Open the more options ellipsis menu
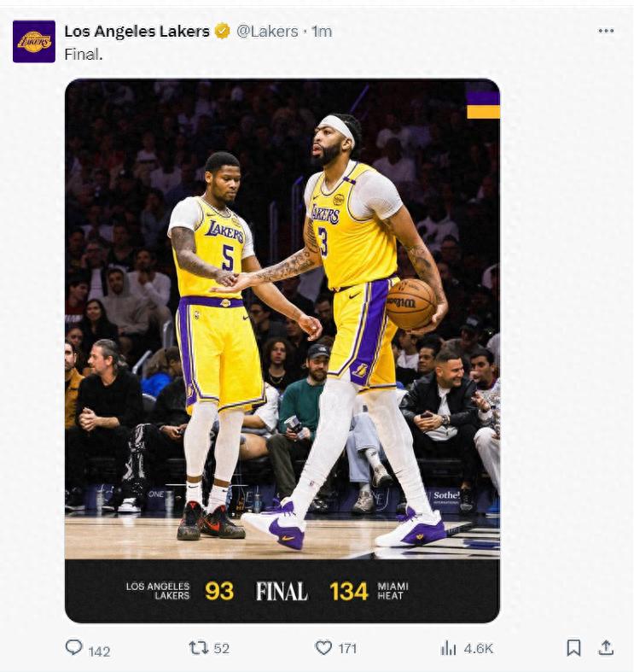Viewport: 634px width, 672px height. [x=606, y=31]
